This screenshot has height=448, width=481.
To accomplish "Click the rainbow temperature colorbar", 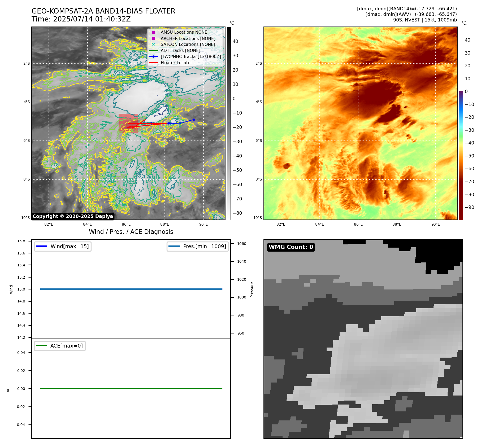I will pyautogui.click(x=461, y=123).
